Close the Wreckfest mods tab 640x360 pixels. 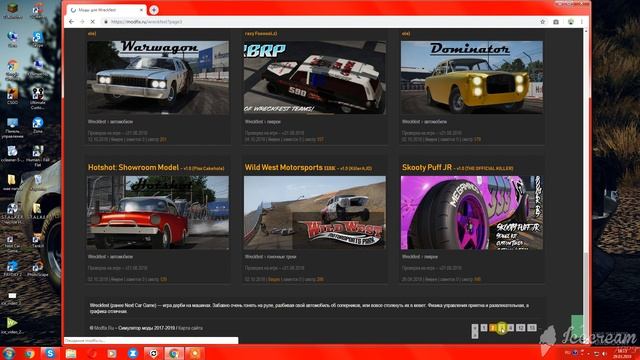pyautogui.click(x=141, y=10)
